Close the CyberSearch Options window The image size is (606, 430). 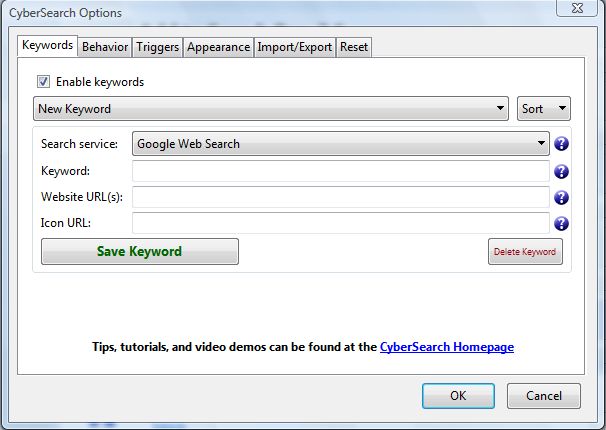tap(577, 8)
